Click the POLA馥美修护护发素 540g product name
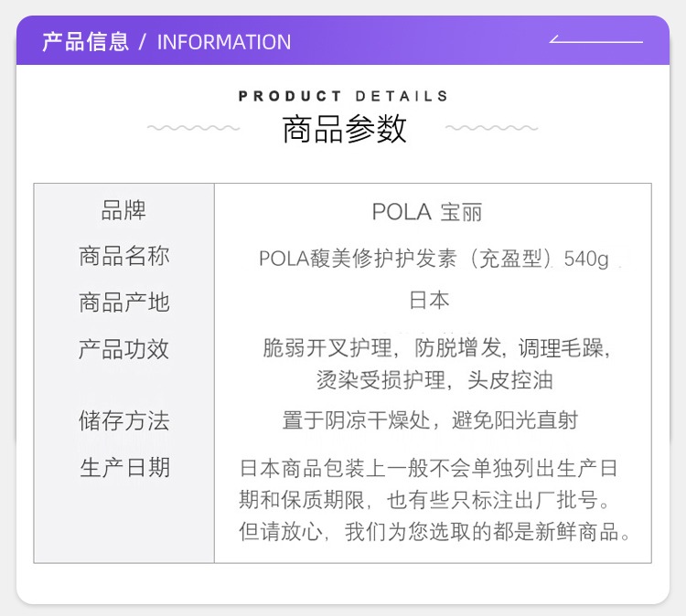This screenshot has width=686, height=616. pyautogui.click(x=434, y=259)
